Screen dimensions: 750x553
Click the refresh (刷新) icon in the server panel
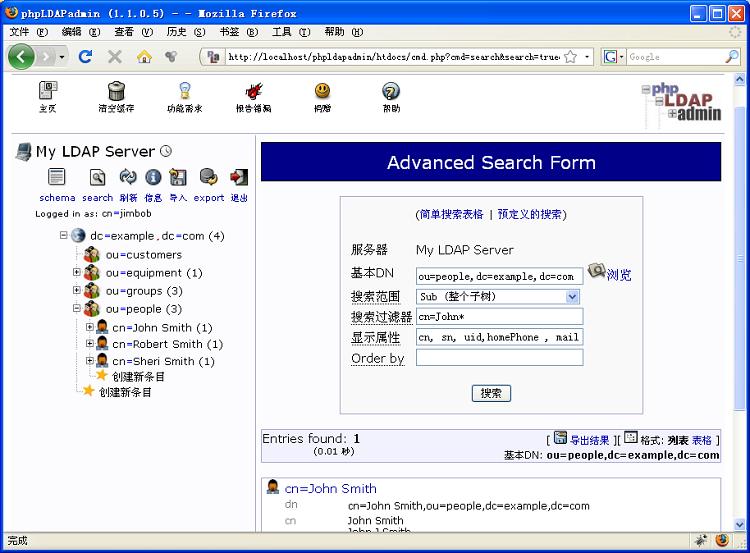pyautogui.click(x=127, y=178)
